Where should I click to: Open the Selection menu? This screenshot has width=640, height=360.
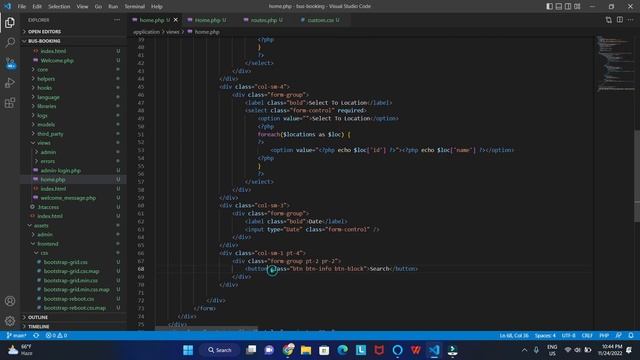coord(59,7)
